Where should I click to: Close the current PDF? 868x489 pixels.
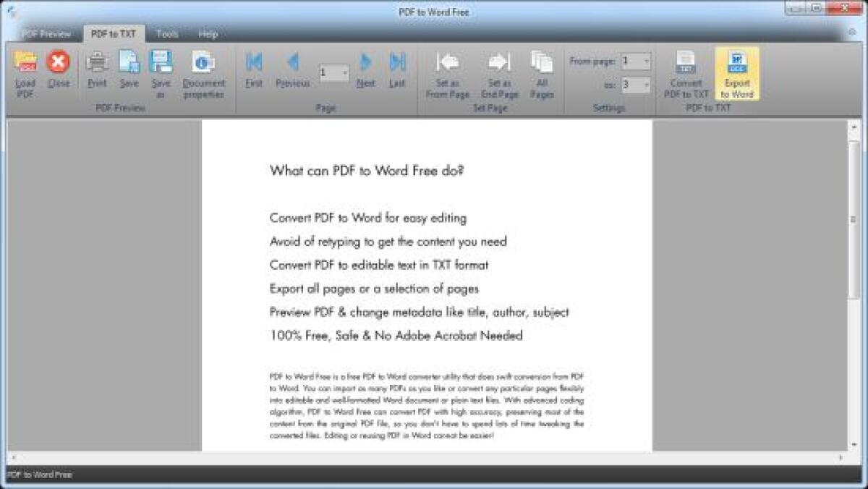coord(58,72)
